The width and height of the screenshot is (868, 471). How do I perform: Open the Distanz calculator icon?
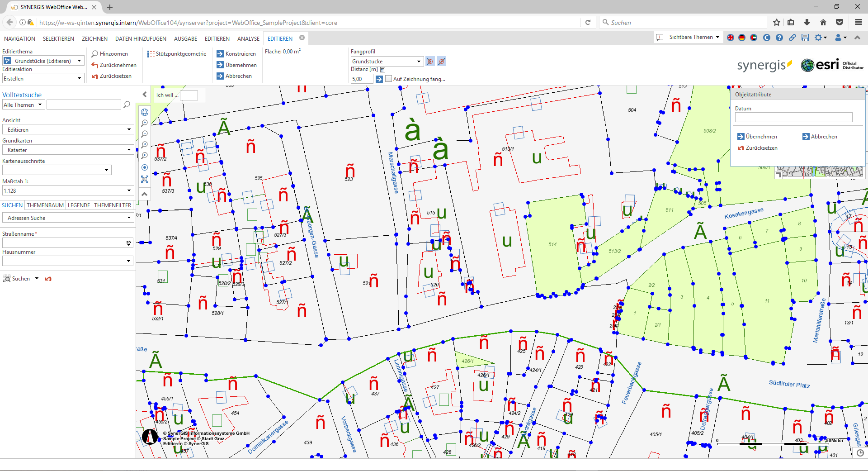(x=383, y=70)
